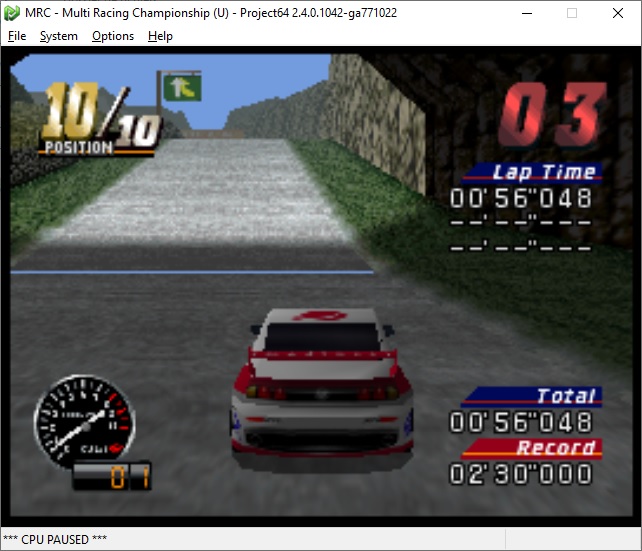Click the gear indicator showing 01
The width and height of the screenshot is (642, 551).
click(x=112, y=476)
